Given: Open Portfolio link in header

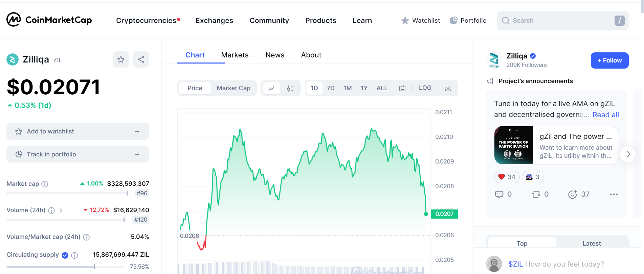Looking at the screenshot, I should [473, 21].
